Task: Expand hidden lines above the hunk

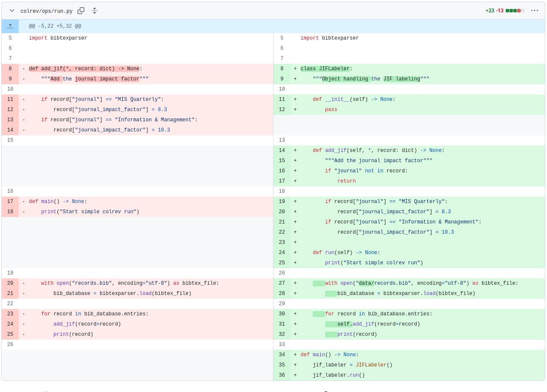Action: click(10, 26)
